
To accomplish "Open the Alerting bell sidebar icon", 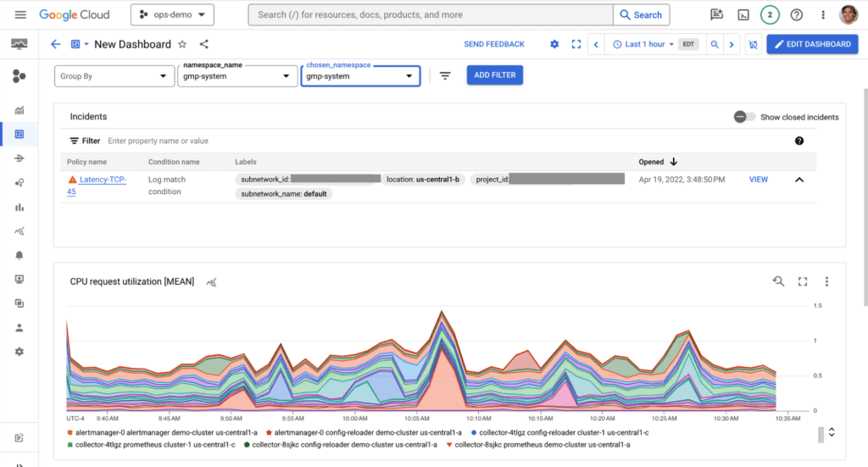I will (x=19, y=255).
